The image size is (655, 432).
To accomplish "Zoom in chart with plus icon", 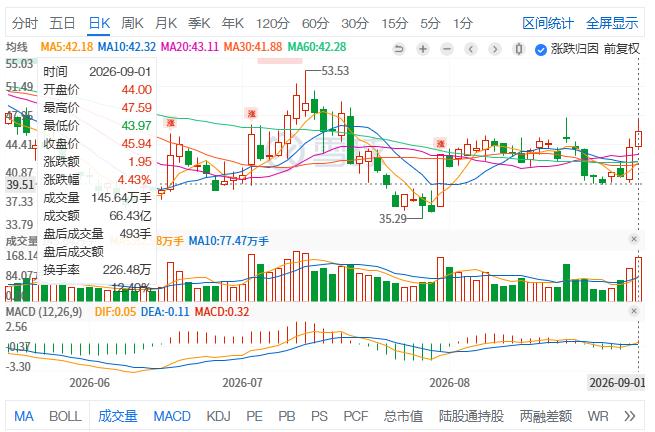I will pos(423,49).
